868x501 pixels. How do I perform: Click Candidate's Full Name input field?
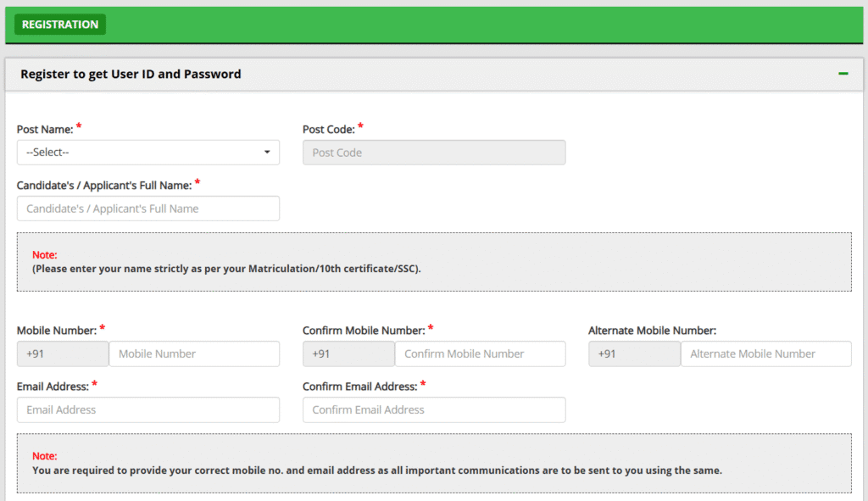147,209
